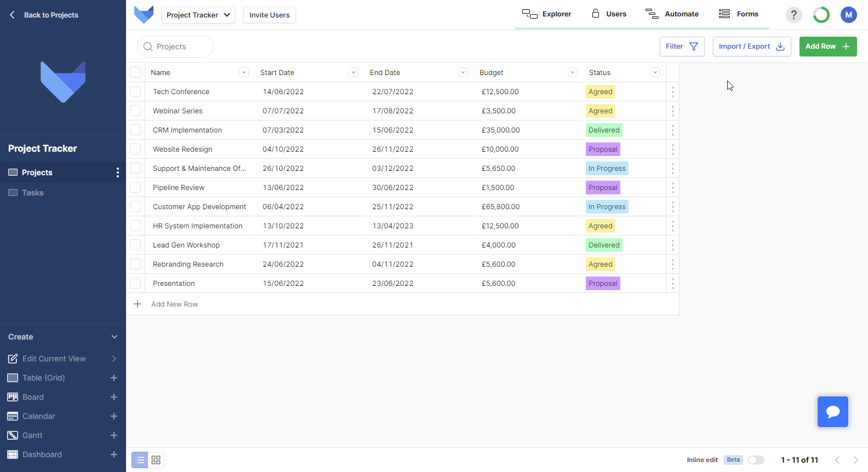Check the CRM Implementation row checkbox

[135, 130]
